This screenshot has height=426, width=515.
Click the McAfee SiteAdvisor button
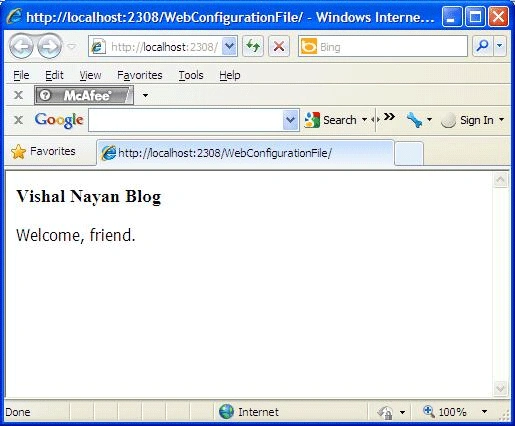(x=84, y=96)
